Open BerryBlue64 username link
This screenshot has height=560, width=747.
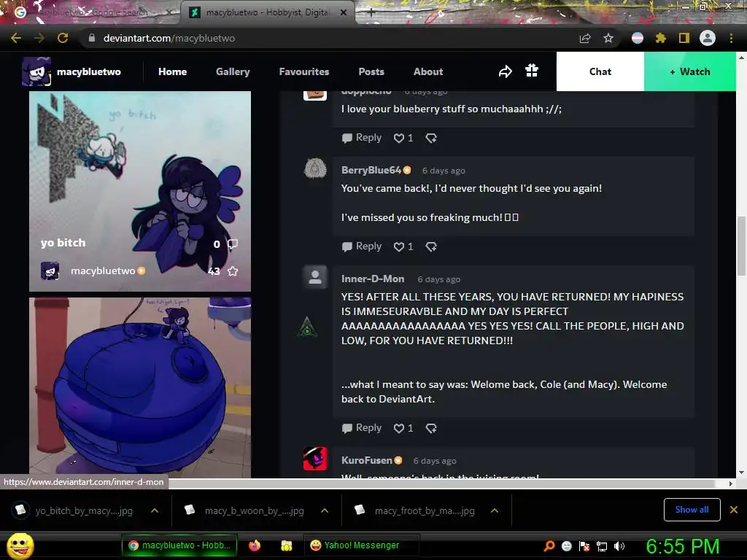point(371,170)
